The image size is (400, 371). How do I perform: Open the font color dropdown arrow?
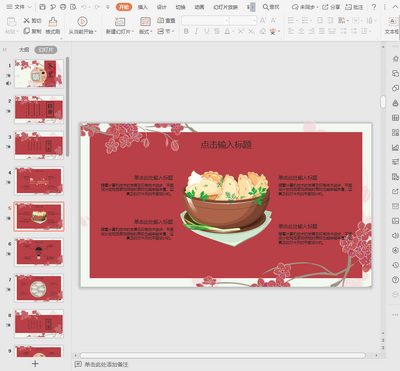[x=233, y=32]
